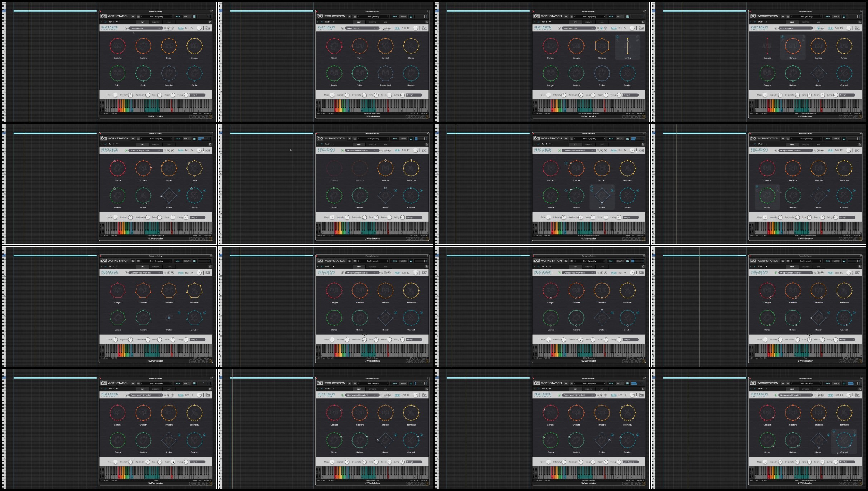Switch to ARP tab in Overskilled Spy frame
This screenshot has width=868, height=491.
point(169,22)
